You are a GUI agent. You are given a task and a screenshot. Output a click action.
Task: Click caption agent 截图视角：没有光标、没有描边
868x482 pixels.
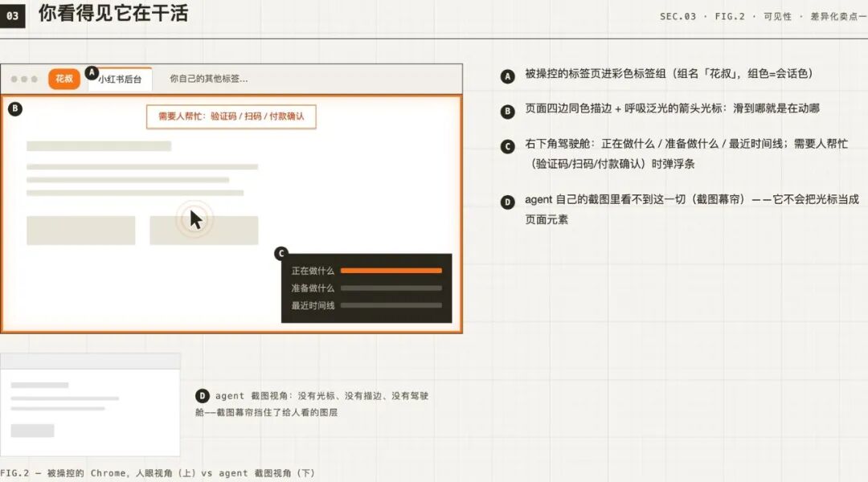312,404
